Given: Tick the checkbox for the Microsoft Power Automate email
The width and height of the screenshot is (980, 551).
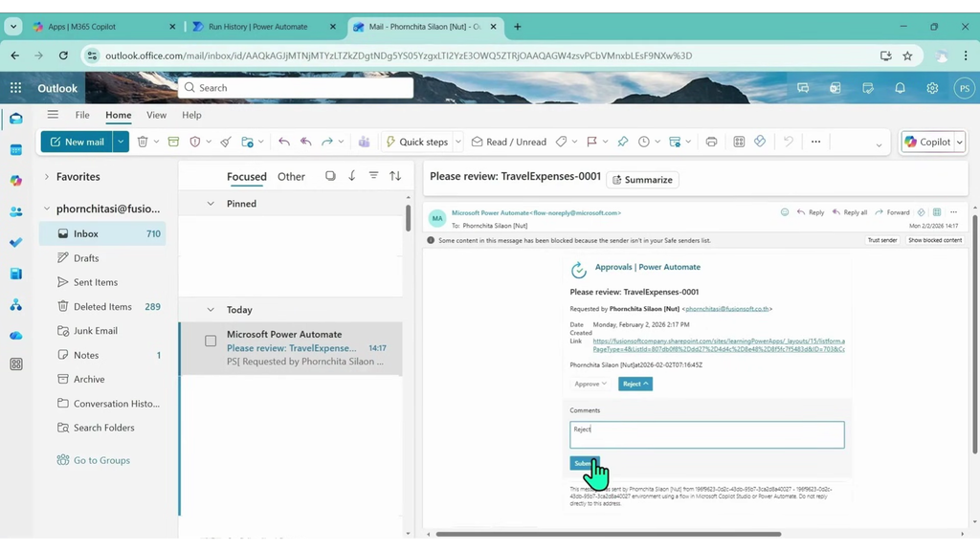Looking at the screenshot, I should pyautogui.click(x=211, y=342).
